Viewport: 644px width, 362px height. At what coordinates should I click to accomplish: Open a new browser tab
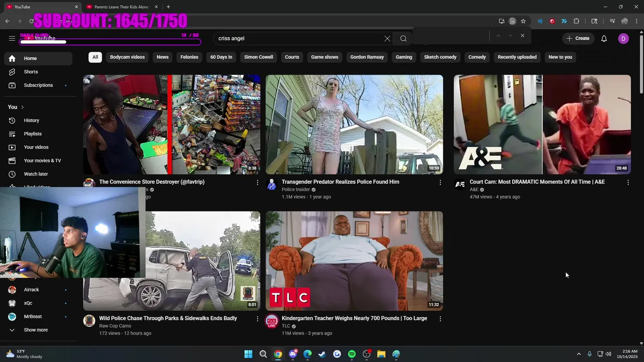coord(168,7)
